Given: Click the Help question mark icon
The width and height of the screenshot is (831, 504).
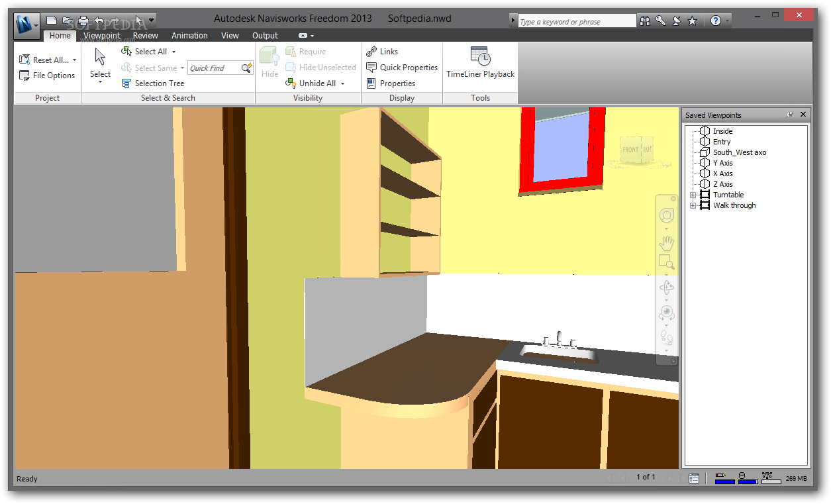Looking at the screenshot, I should pyautogui.click(x=716, y=21).
